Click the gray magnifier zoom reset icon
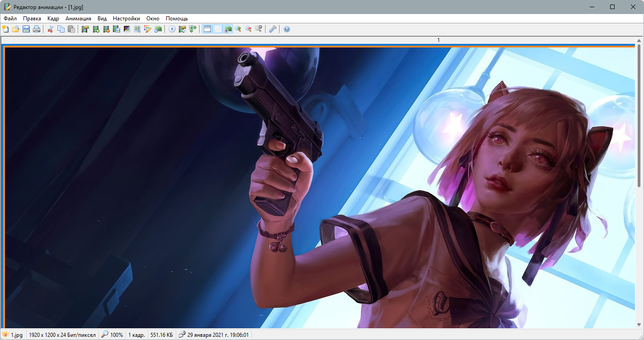This screenshot has height=340, width=644. coord(259,29)
